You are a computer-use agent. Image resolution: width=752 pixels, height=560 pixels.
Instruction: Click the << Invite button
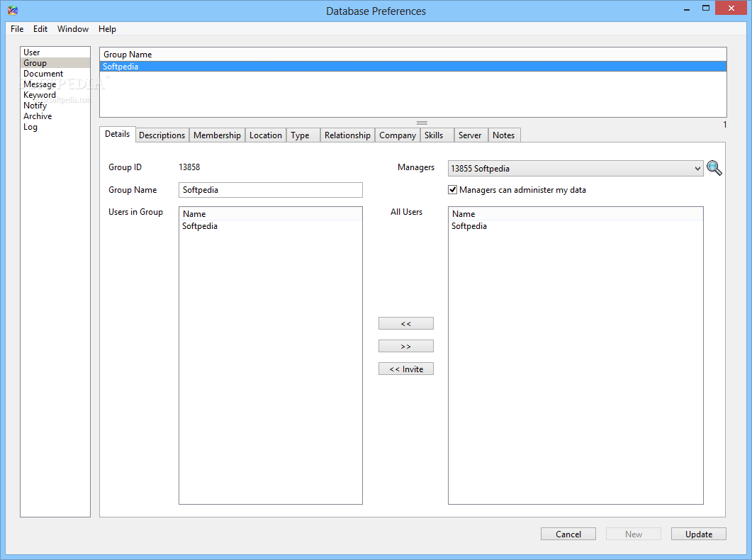pos(405,369)
